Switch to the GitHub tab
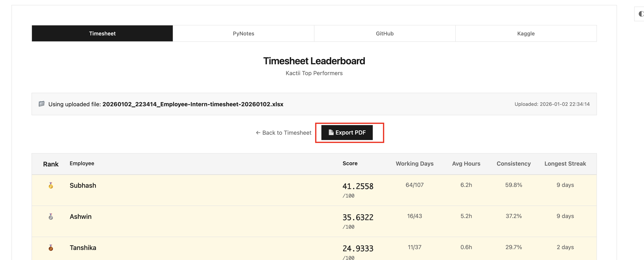644x260 pixels. click(x=384, y=34)
